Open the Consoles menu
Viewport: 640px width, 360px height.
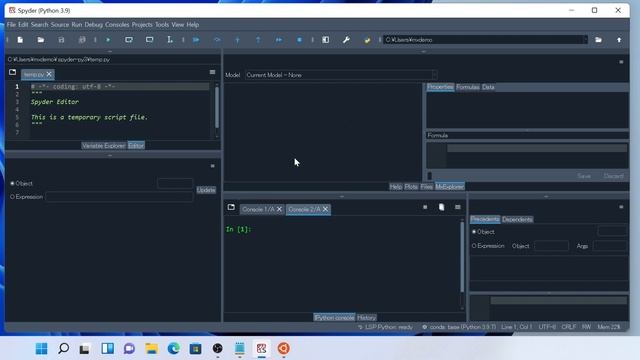(117, 25)
